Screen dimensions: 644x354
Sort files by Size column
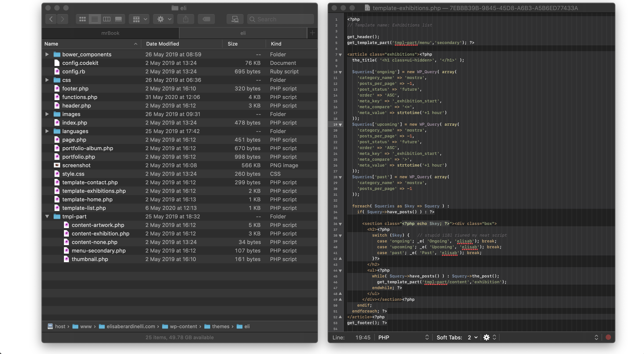[244, 44]
